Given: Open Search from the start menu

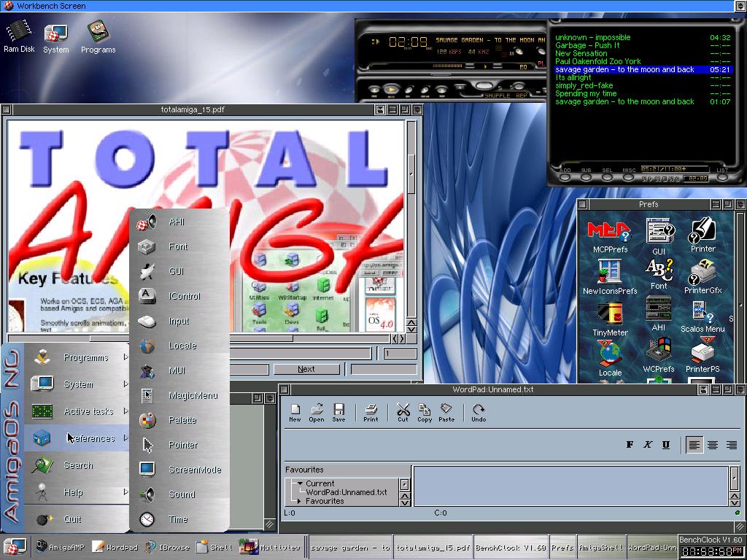Looking at the screenshot, I should 77,465.
